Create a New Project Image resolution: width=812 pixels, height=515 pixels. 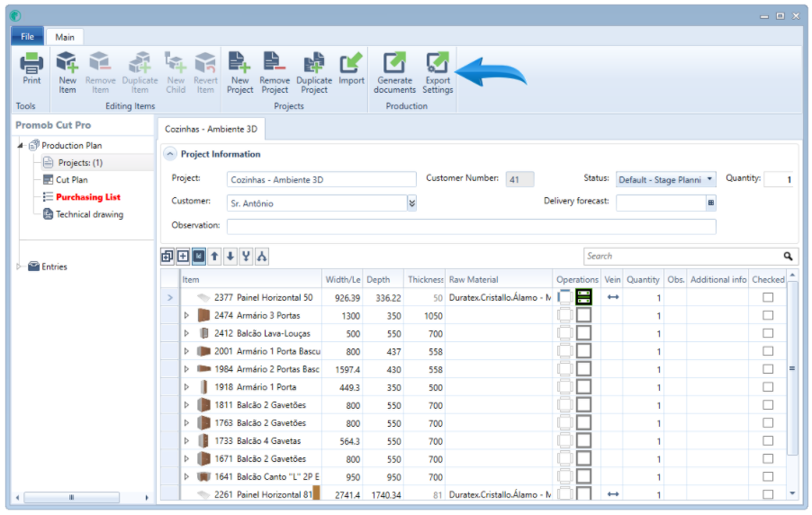[239, 73]
